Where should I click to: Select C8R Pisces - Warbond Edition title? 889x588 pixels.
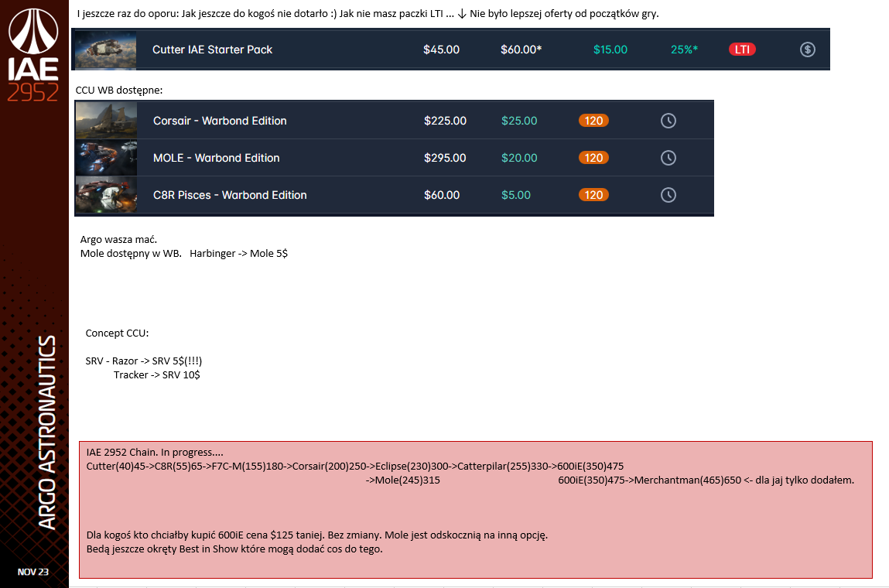(x=230, y=195)
